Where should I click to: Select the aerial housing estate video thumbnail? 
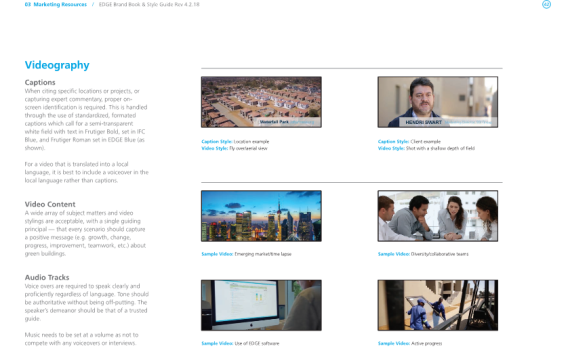261,102
